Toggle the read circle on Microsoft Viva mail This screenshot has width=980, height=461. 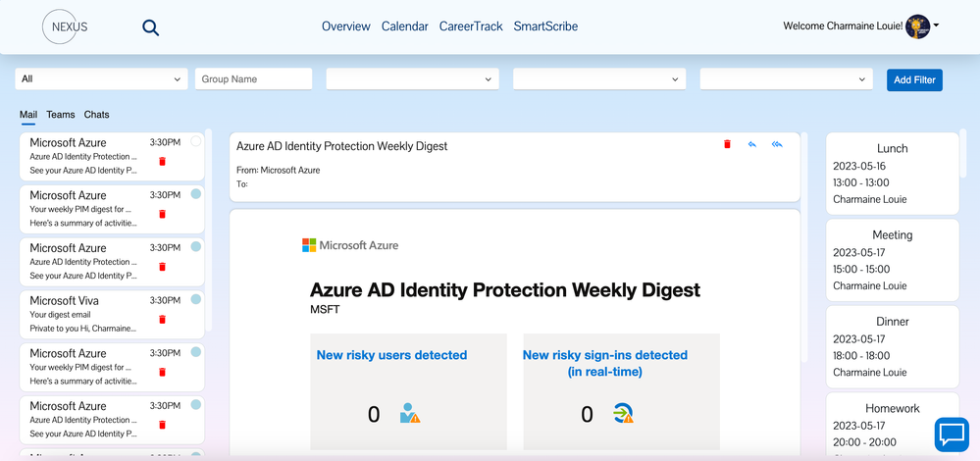pyautogui.click(x=195, y=299)
